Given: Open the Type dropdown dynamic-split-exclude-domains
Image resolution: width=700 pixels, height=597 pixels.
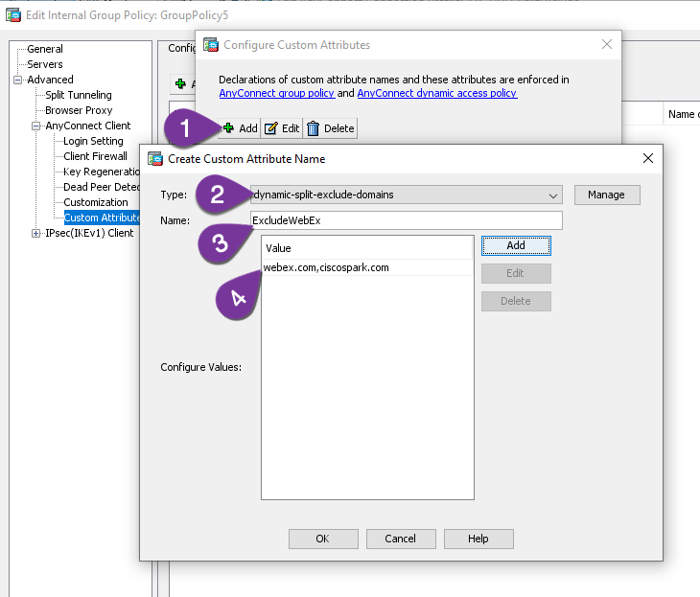Looking at the screenshot, I should pyautogui.click(x=407, y=195).
